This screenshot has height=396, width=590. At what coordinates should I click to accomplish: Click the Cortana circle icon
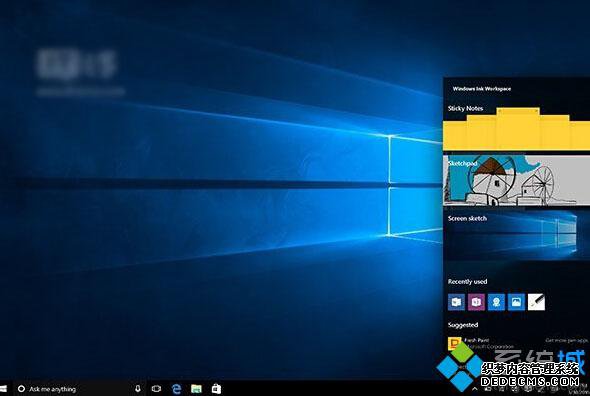21,388
